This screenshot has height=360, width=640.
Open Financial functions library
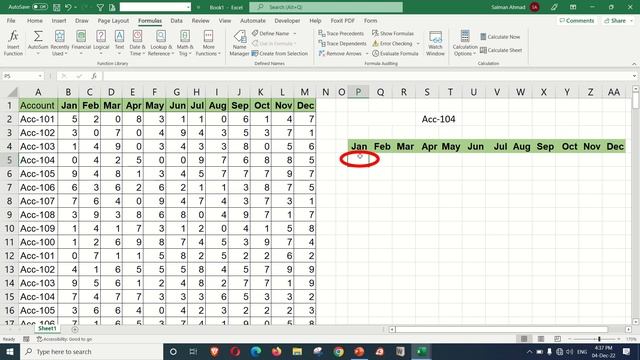point(81,43)
